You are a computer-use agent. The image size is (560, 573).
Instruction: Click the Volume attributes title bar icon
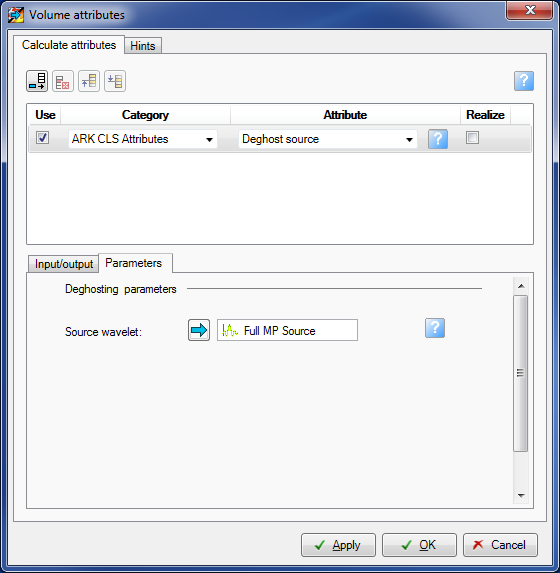16,15
